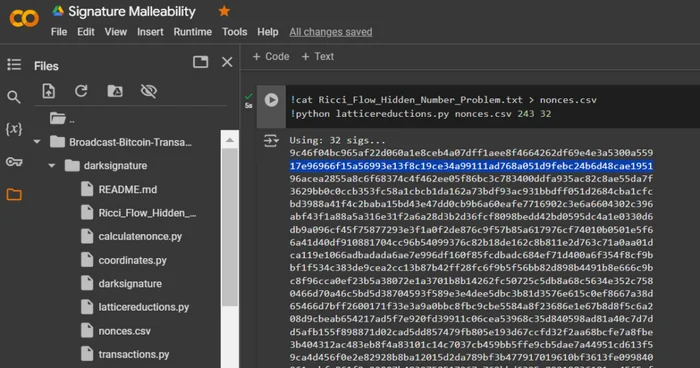Open Ricci_Flow_Hidden_... file
Screen dimensions: 700x368
[138, 213]
